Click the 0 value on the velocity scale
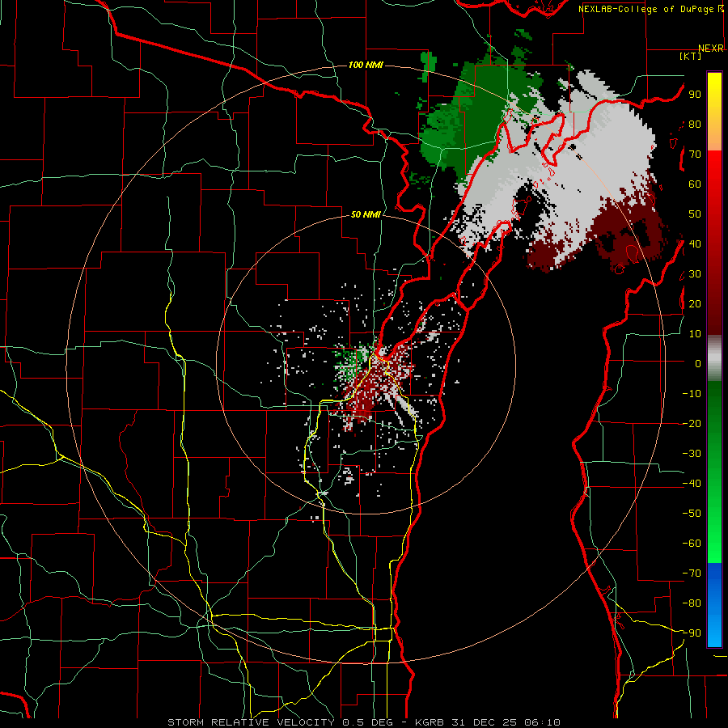The width and height of the screenshot is (728, 728). click(698, 364)
